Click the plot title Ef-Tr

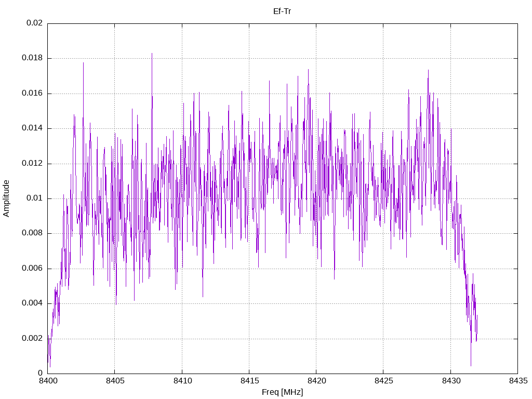tap(282, 11)
